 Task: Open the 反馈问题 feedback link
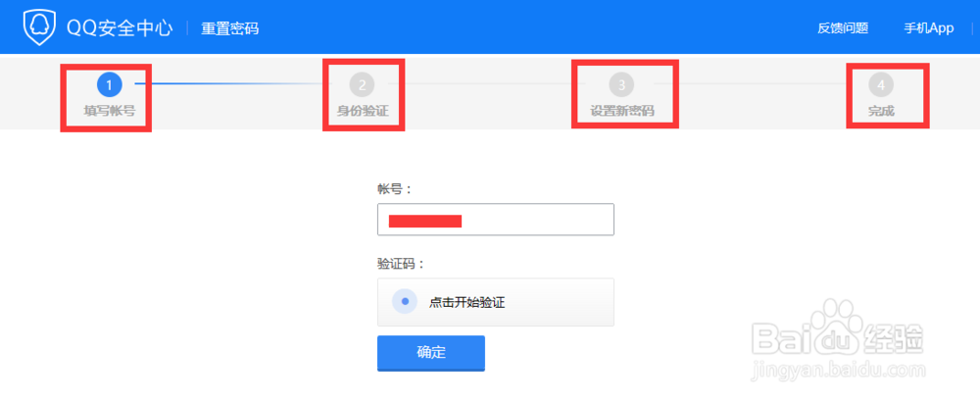pos(843,28)
